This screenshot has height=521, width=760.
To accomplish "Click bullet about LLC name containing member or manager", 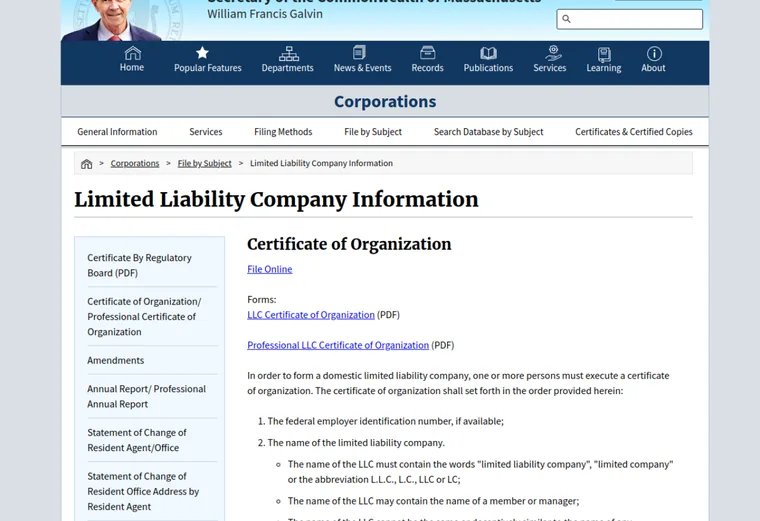I will 433,501.
